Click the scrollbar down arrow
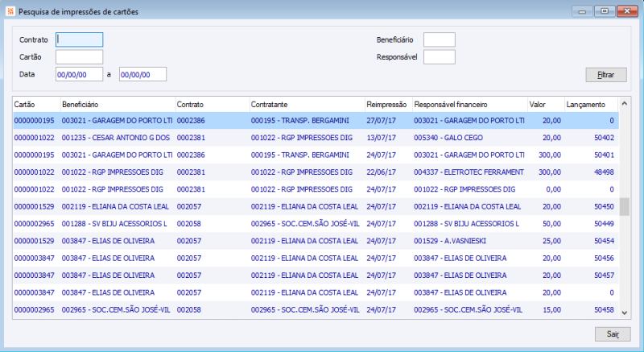 pyautogui.click(x=625, y=313)
